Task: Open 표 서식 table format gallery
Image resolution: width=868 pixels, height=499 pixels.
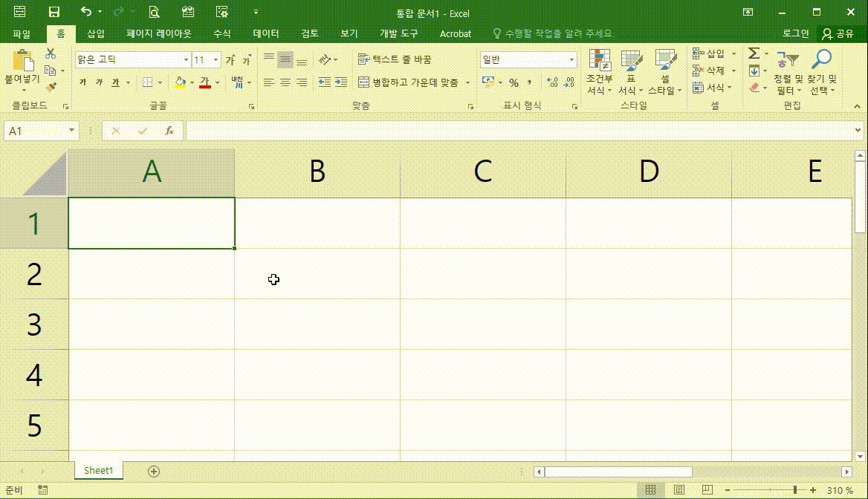Action: click(630, 72)
